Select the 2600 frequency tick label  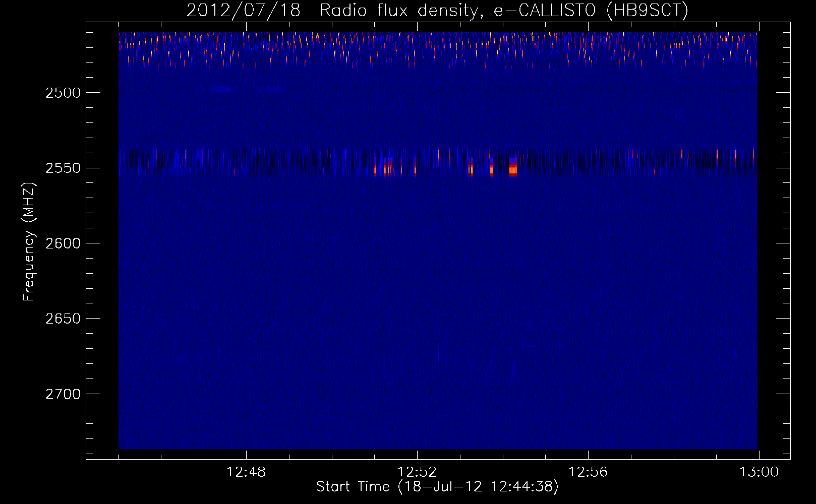63,243
